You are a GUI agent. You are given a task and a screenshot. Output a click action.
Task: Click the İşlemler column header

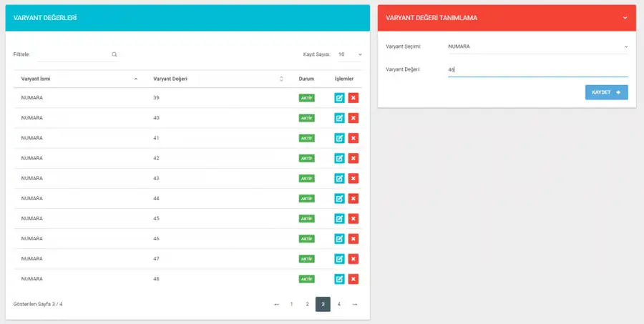point(344,79)
